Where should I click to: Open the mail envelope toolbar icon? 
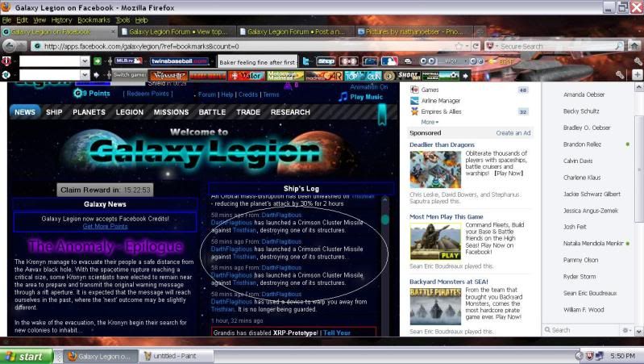408,61
